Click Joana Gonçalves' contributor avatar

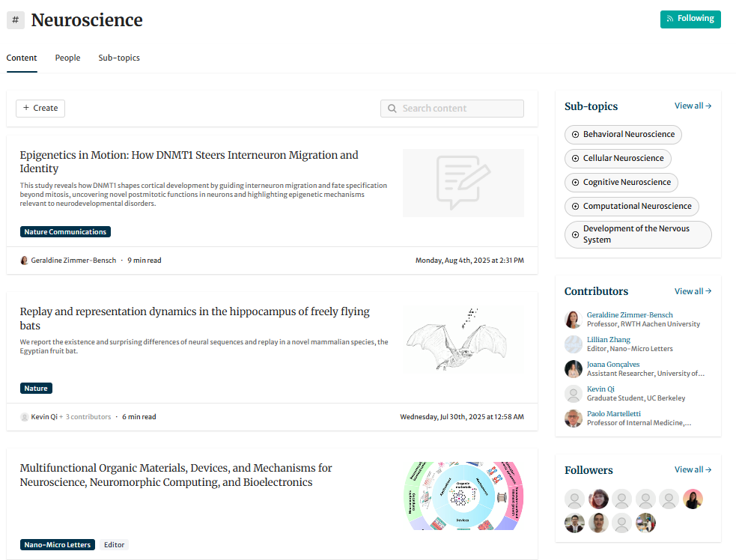pyautogui.click(x=574, y=369)
